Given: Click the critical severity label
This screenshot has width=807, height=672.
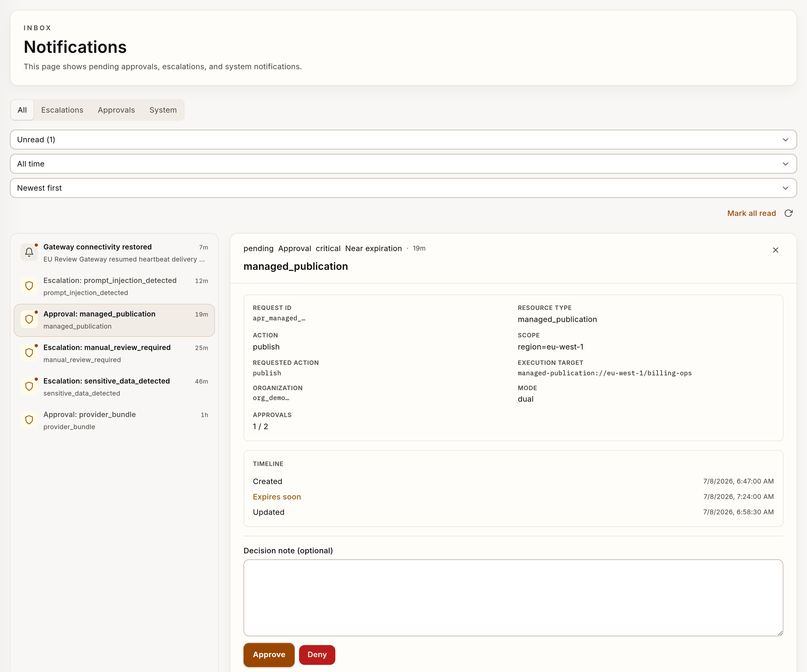Looking at the screenshot, I should click(328, 248).
